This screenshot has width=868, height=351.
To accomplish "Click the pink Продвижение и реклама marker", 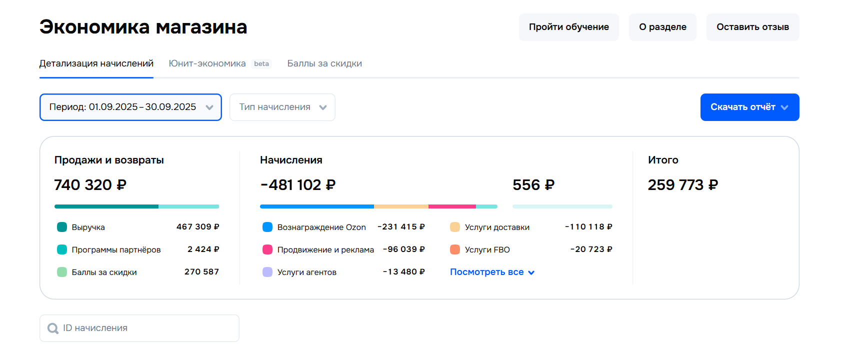I will 267,249.
